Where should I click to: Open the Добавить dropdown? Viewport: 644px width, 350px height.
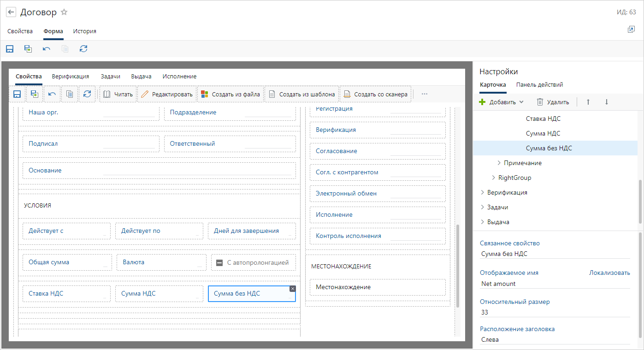(x=502, y=102)
